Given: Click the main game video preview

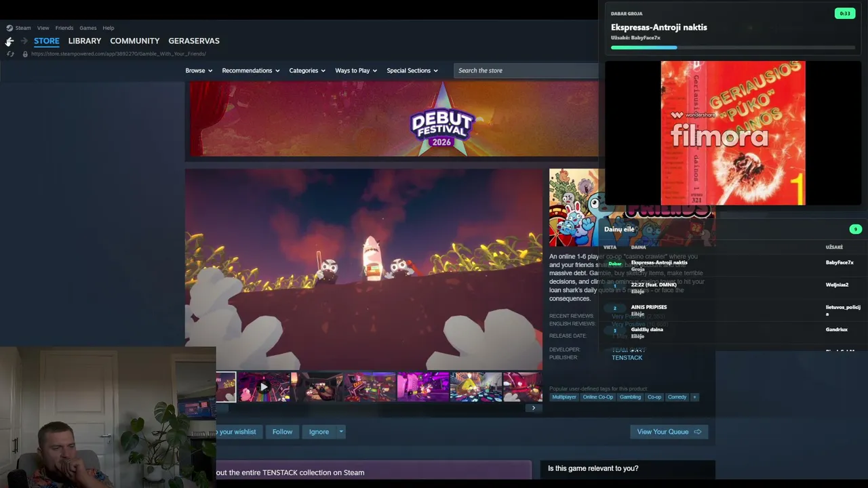Looking at the screenshot, I should (364, 269).
